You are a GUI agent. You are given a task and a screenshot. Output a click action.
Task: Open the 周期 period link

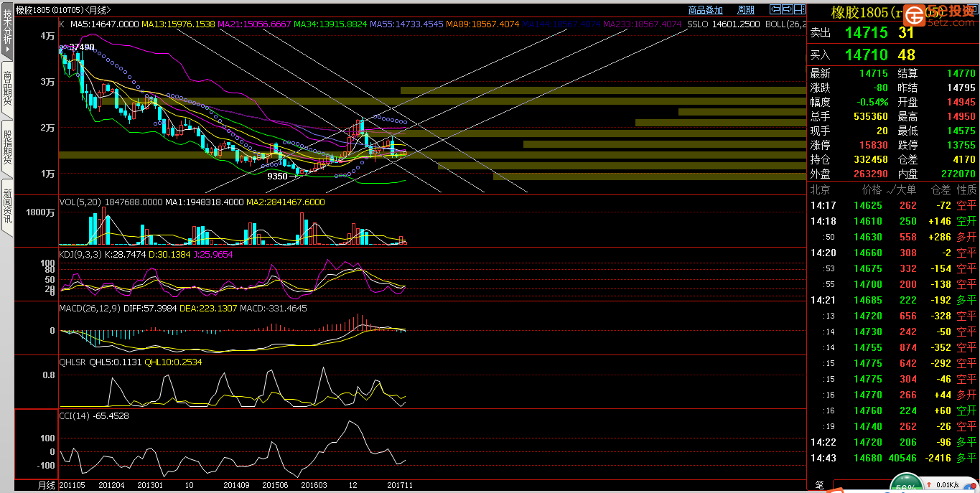(746, 10)
